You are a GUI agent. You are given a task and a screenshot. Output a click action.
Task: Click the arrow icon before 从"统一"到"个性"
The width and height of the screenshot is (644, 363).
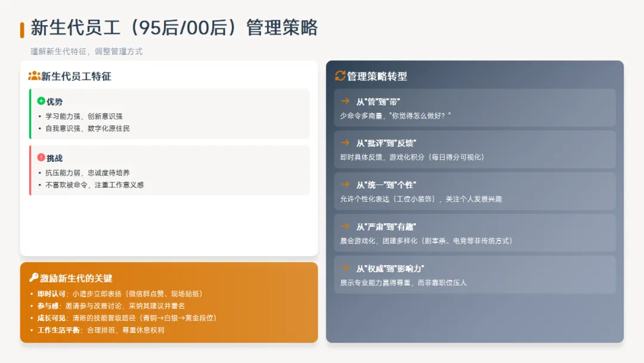point(345,184)
